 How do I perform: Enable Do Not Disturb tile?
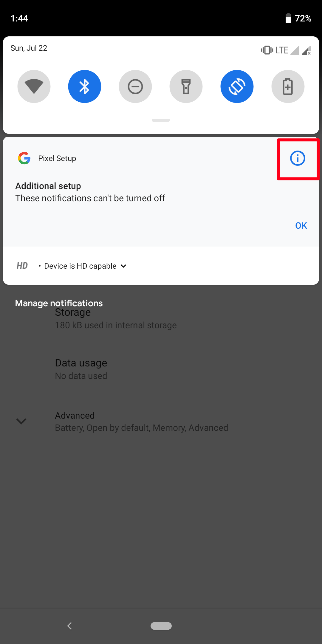(x=135, y=86)
